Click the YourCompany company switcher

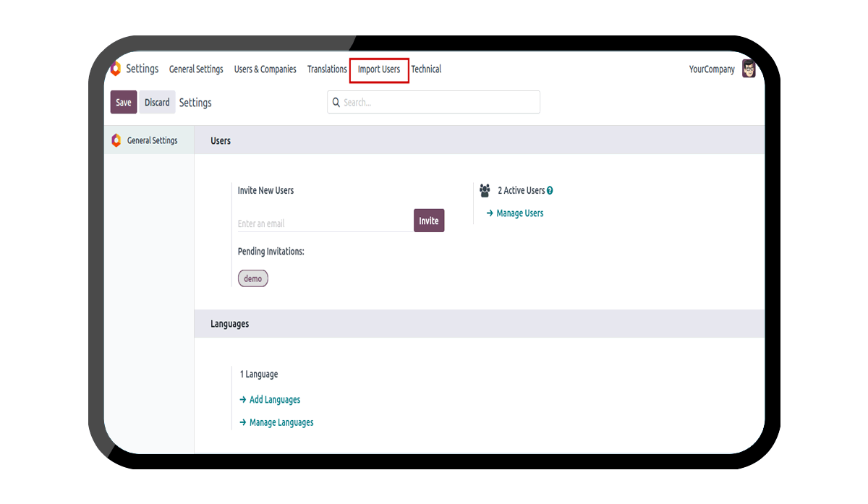click(712, 69)
